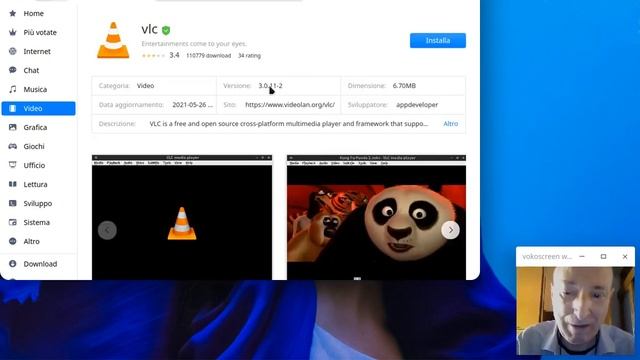The width and height of the screenshot is (640, 360).
Task: Click the Chat bubble icon
Action: 13,70
